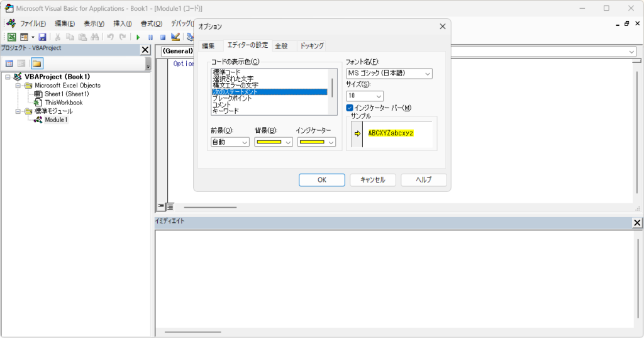
Task: Click the Find binoculars toolbar icon
Action: tap(95, 37)
